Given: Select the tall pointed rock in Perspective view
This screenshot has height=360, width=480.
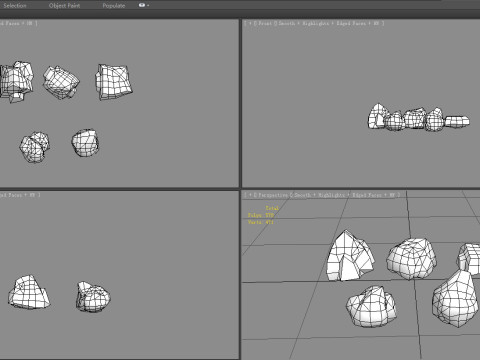Looking at the screenshot, I should [350, 256].
